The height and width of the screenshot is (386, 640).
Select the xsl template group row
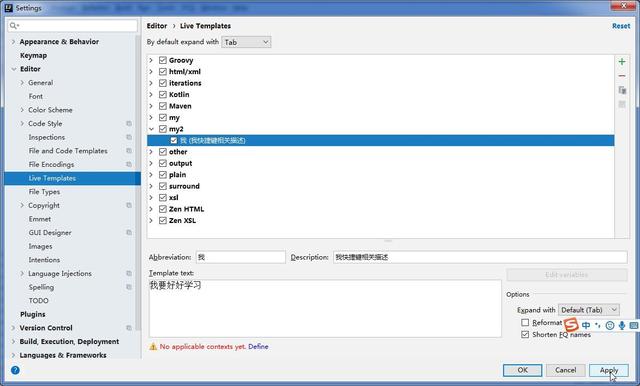click(x=380, y=197)
